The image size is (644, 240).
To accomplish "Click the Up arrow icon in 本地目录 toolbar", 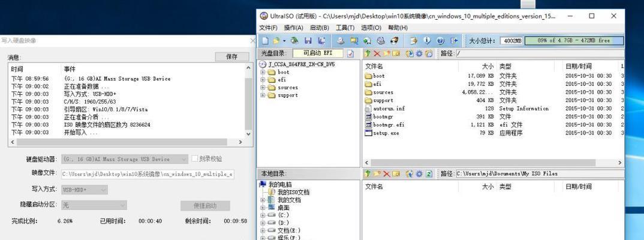I will (x=368, y=174).
